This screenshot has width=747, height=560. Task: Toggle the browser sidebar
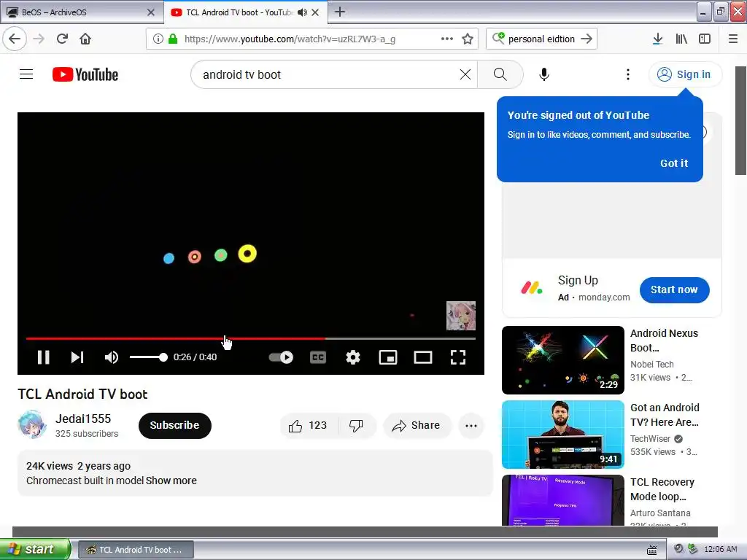705,39
